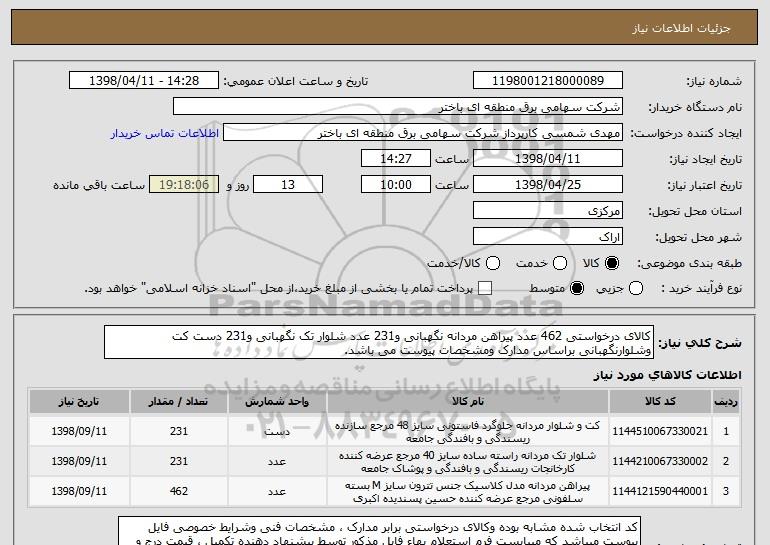Click the کت و شلوار مردانه product name

coord(468,432)
